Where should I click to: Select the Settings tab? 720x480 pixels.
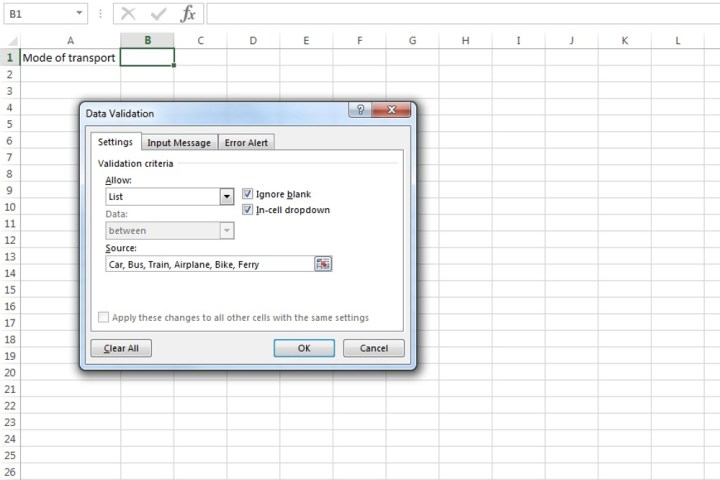click(x=114, y=142)
